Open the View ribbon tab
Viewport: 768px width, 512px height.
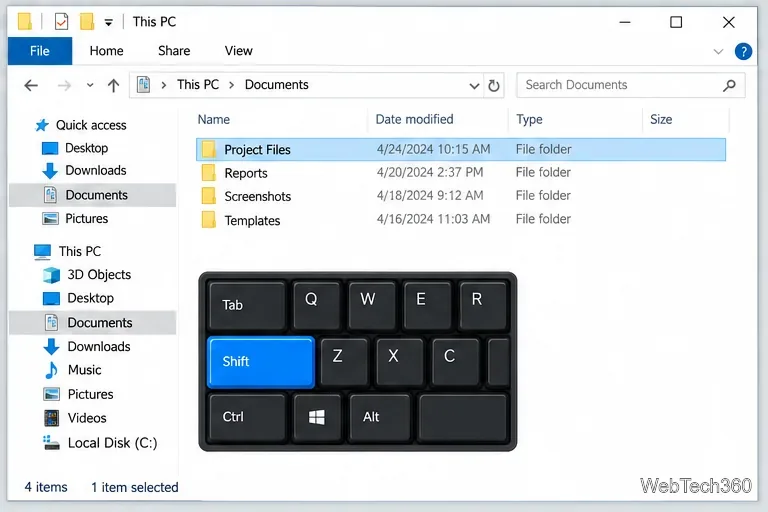point(239,51)
